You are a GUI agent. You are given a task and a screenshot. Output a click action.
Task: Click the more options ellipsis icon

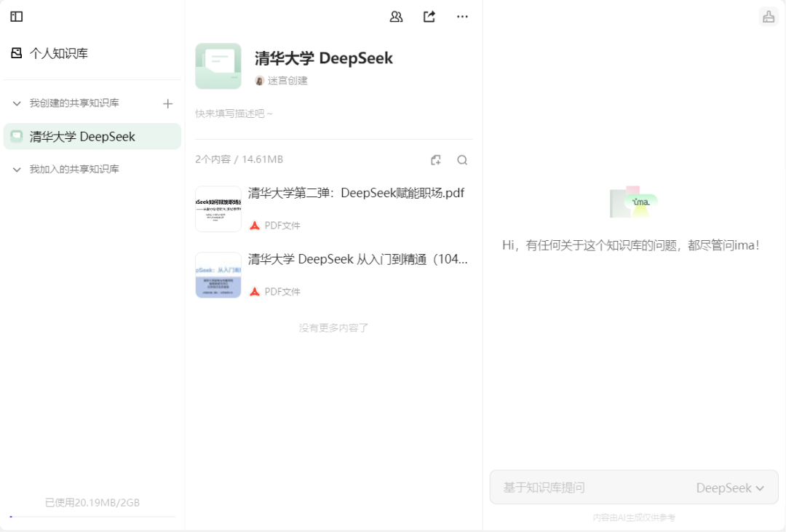point(462,16)
